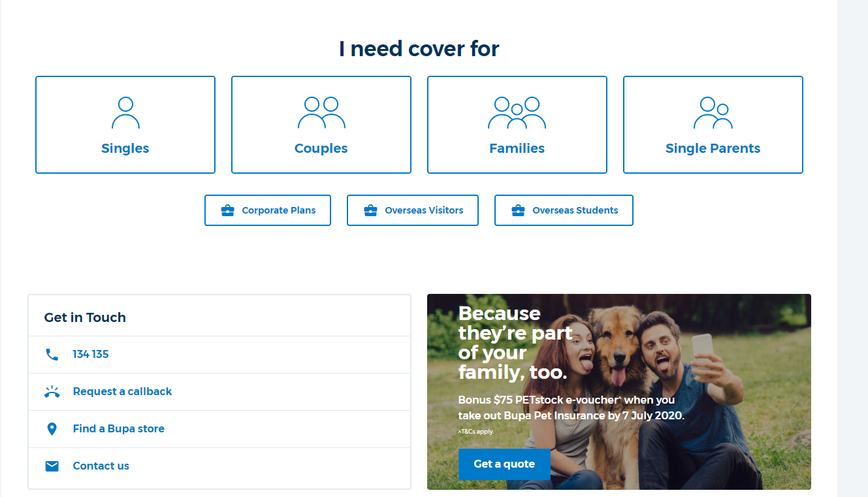Viewport: 868px width, 497px height.
Task: Click the envelope icon beside Contact us
Action: (52, 466)
